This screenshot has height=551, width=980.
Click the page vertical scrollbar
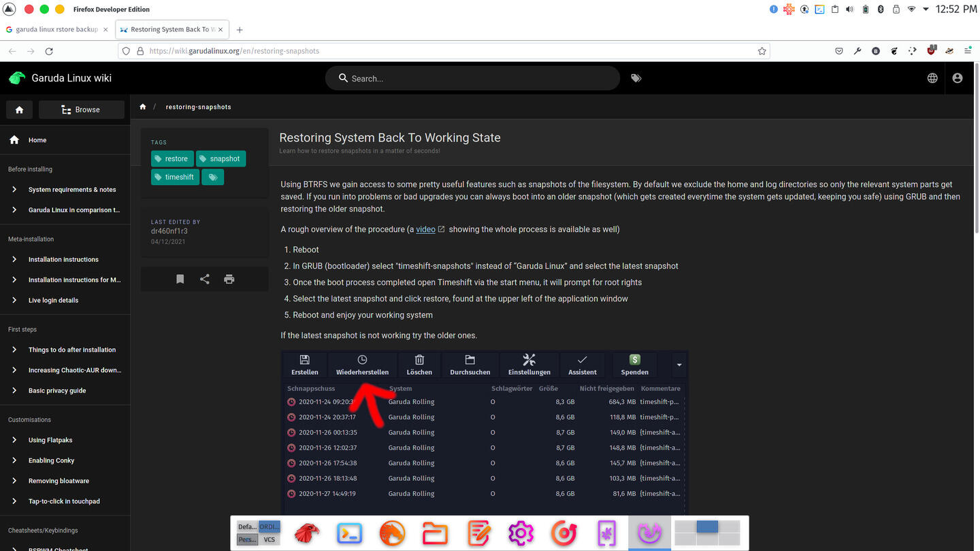click(977, 150)
